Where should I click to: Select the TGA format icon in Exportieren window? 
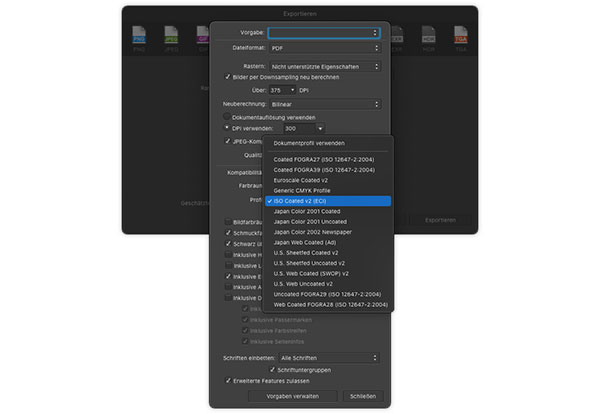click(461, 35)
